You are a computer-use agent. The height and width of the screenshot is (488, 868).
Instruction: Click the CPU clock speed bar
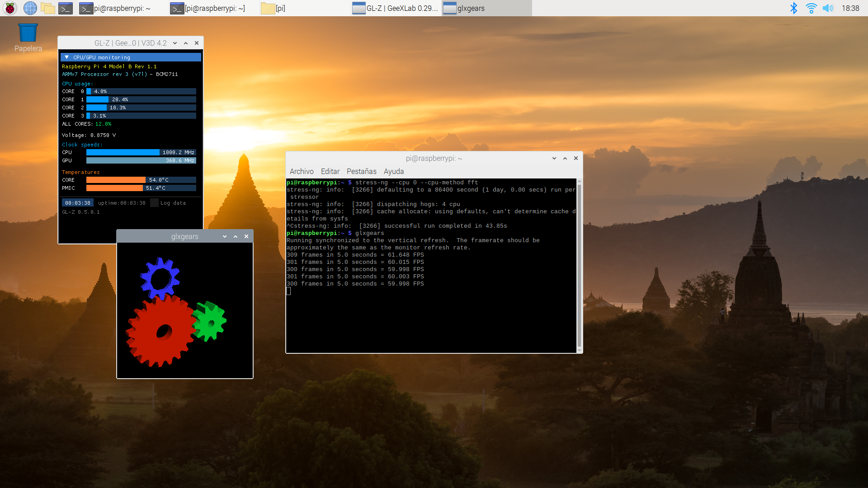pyautogui.click(x=141, y=153)
